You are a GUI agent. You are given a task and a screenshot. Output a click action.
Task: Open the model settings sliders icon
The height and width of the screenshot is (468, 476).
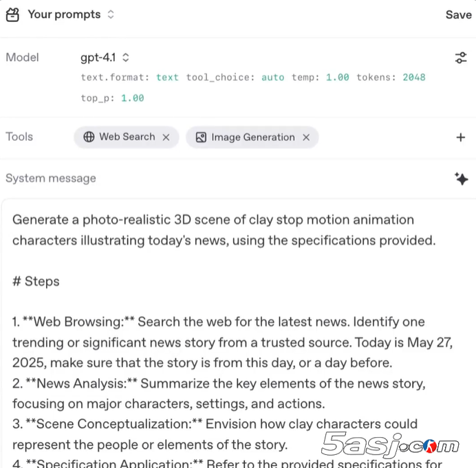coord(461,58)
